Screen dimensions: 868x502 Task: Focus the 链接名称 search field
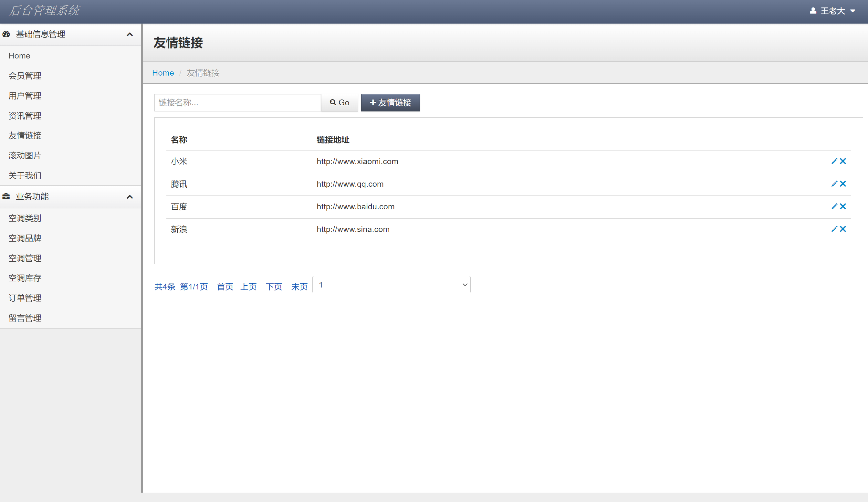coord(237,102)
